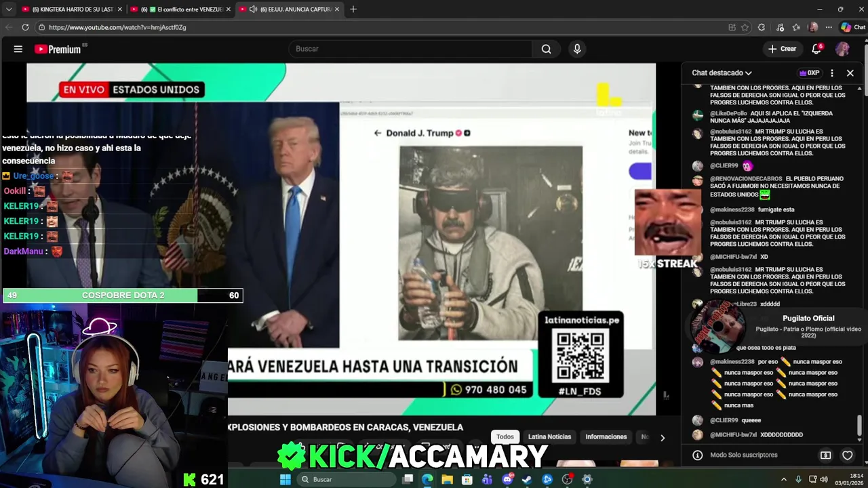Screen dimensions: 868x488
Task: Open live chat three-dot options menu
Action: tap(832, 73)
